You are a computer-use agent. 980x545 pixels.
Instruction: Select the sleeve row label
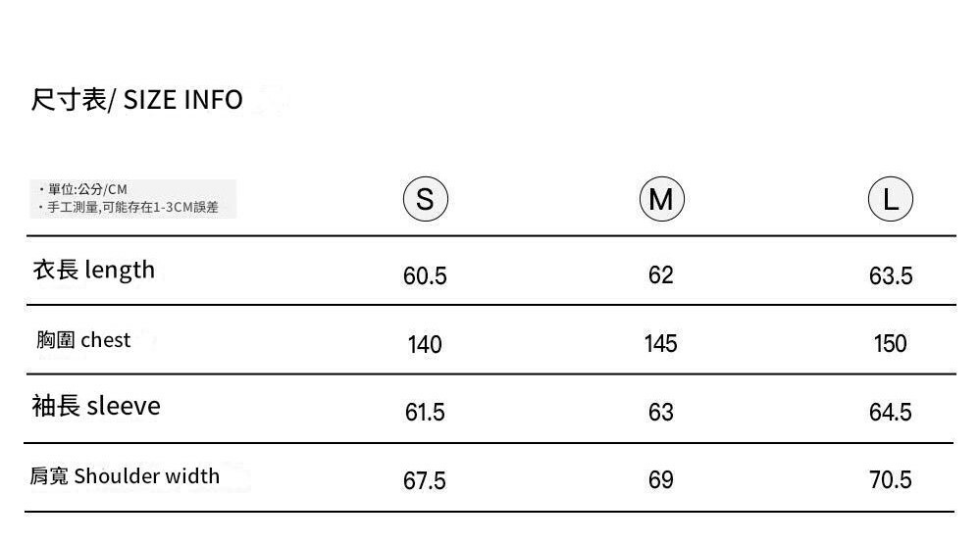pos(96,406)
